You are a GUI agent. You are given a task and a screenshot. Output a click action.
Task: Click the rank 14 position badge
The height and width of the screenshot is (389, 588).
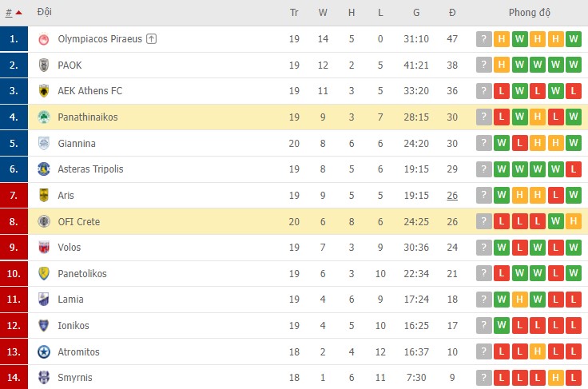coord(13,378)
